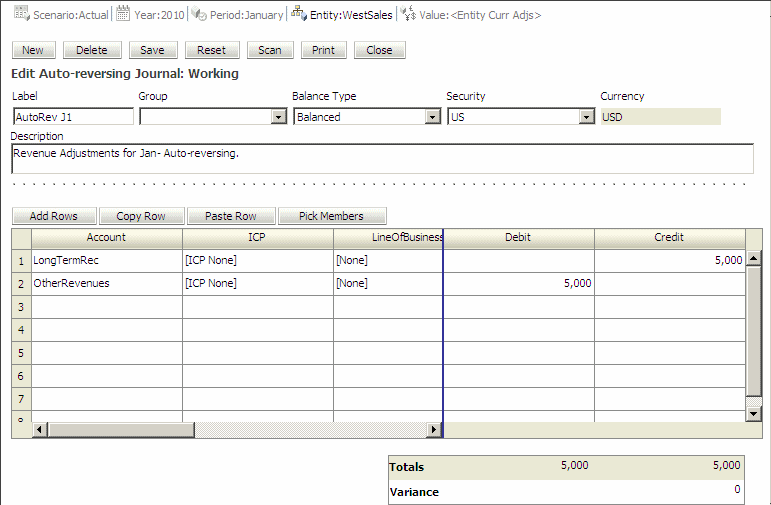
Task: Create a New journal
Action: click(33, 50)
